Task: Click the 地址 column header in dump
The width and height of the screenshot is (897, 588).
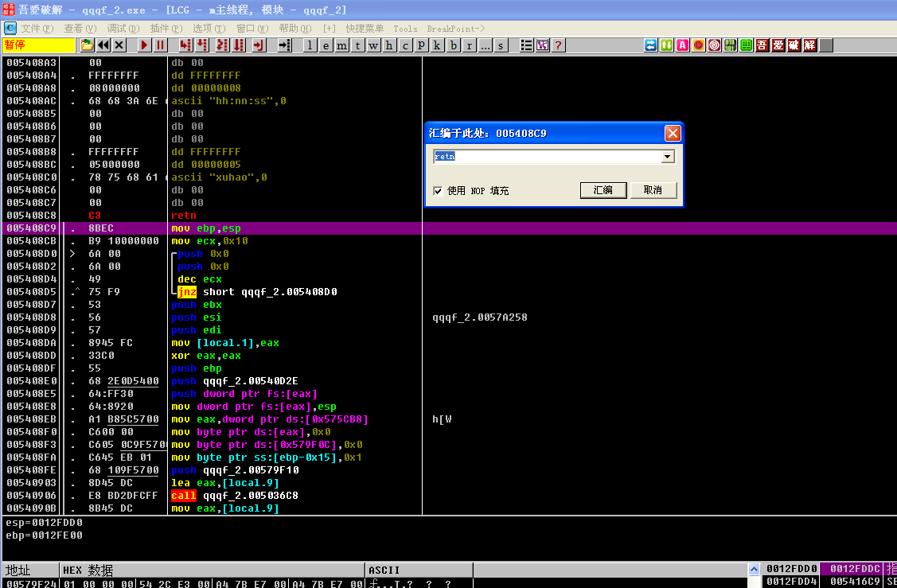Action: coord(31,570)
